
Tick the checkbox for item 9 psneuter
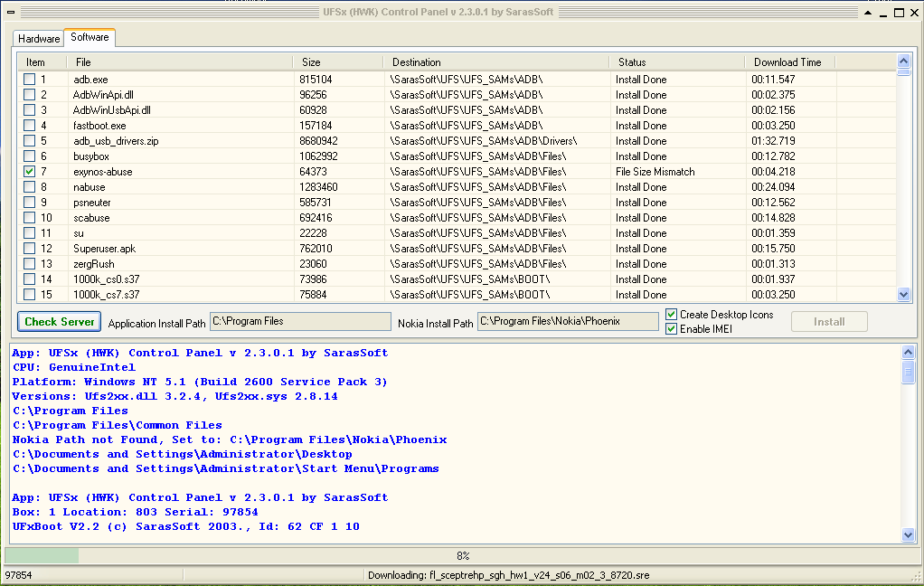(x=30, y=203)
